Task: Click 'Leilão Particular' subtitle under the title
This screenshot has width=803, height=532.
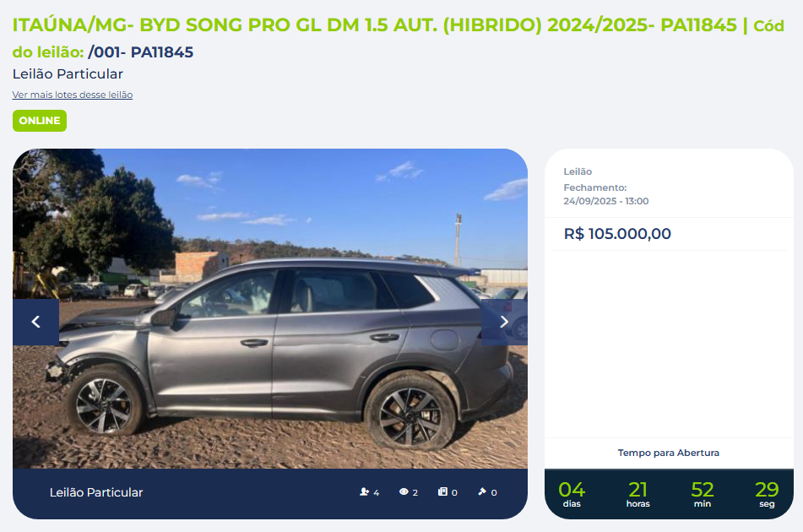Action: click(68, 74)
